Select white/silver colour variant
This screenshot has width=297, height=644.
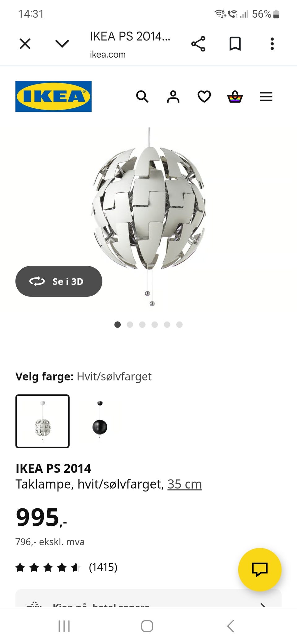click(x=42, y=421)
